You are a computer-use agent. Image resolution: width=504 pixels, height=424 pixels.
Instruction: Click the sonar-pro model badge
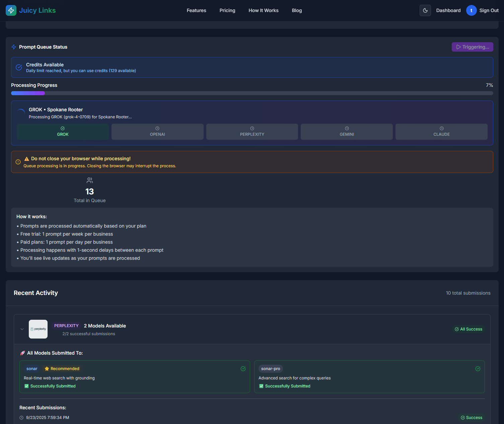pyautogui.click(x=271, y=369)
